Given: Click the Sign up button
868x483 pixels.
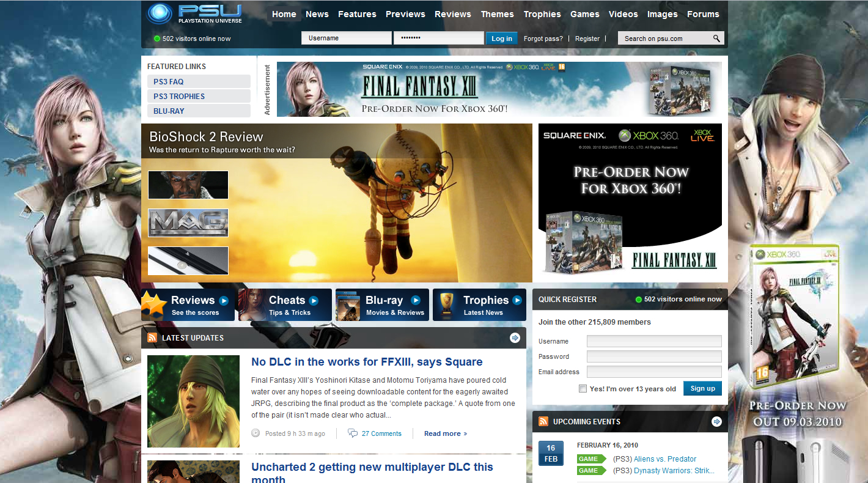Looking at the screenshot, I should click(x=703, y=388).
